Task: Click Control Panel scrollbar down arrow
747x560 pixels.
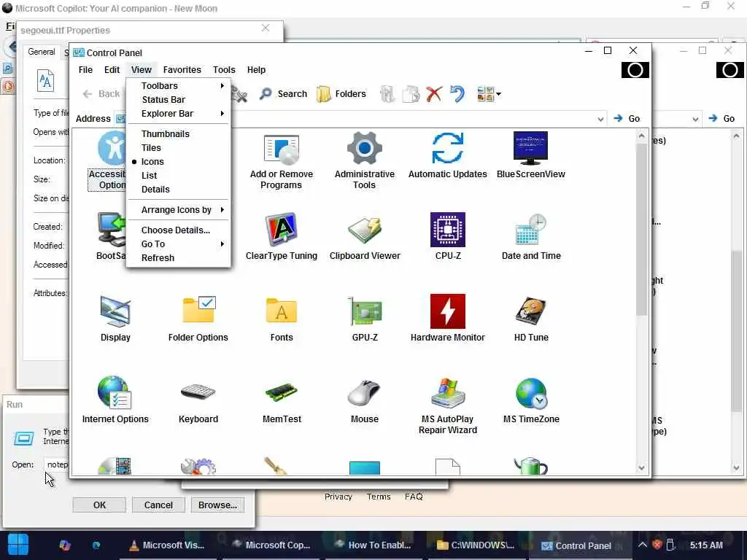Action: tap(641, 467)
